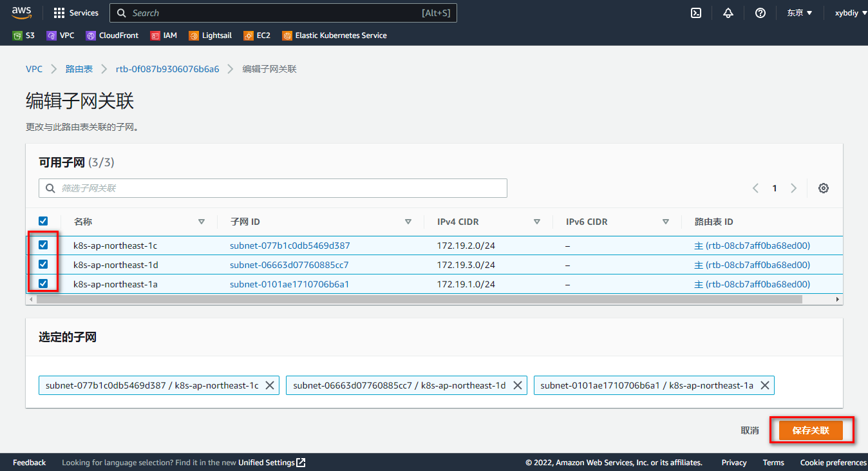Click the 保存关联 save button
Viewport: 868px width, 471px height.
pyautogui.click(x=811, y=430)
